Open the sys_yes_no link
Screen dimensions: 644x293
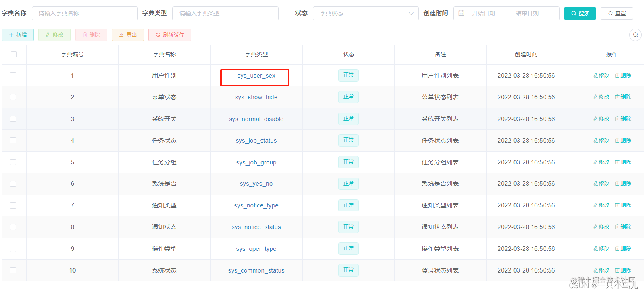coord(256,184)
